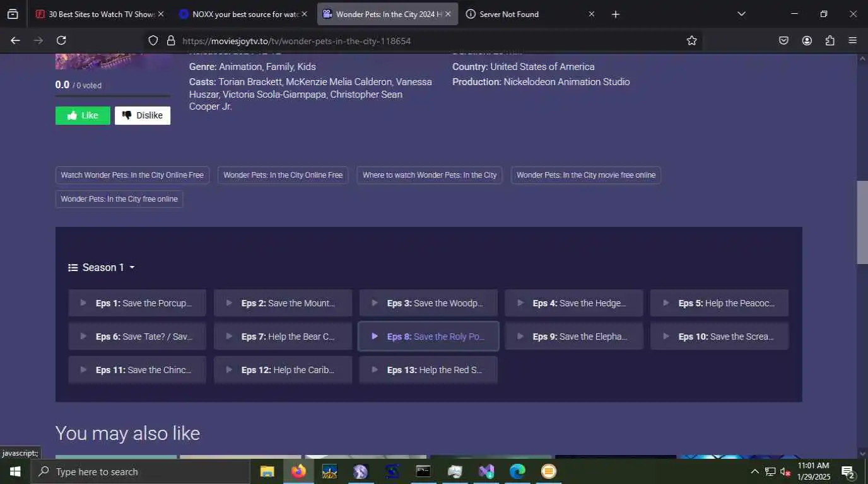
Task: Click the green Like button
Action: pos(83,115)
